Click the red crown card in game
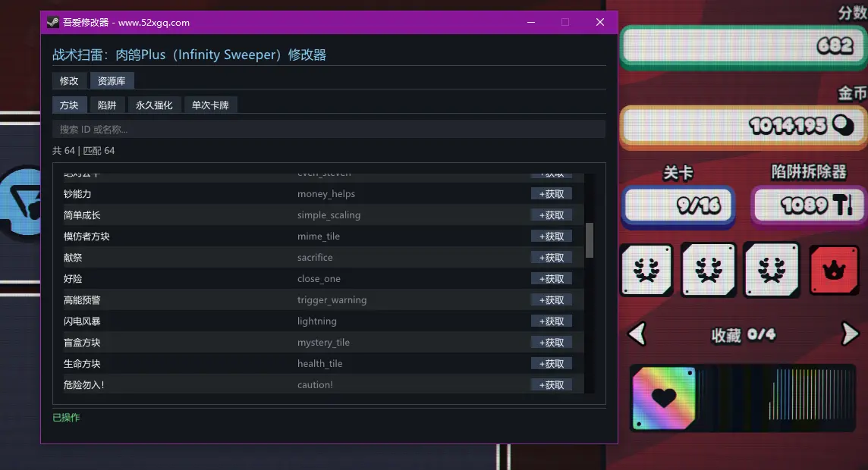Screen dimensions: 868x470 pyautogui.click(x=834, y=270)
